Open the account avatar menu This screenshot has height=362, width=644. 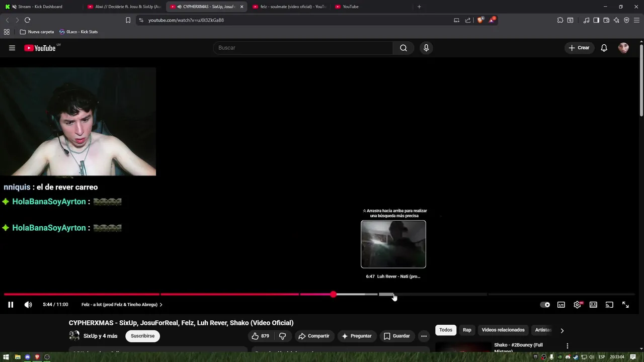623,48
